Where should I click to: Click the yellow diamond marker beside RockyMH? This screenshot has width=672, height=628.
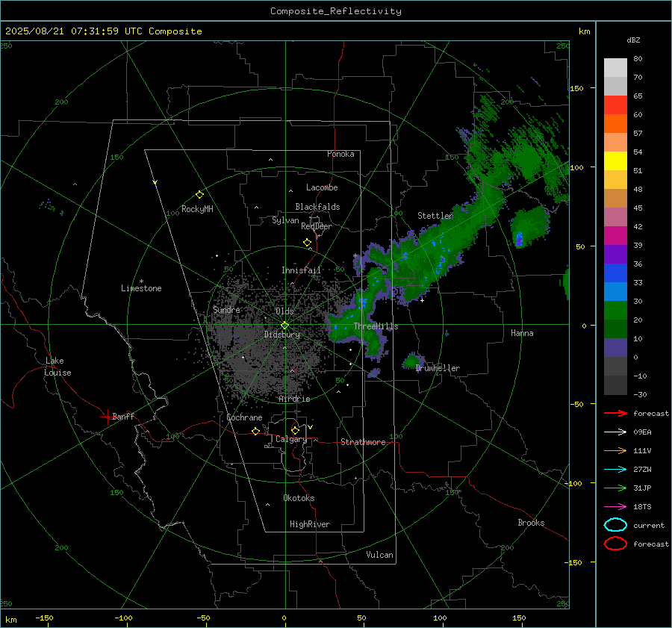199,195
